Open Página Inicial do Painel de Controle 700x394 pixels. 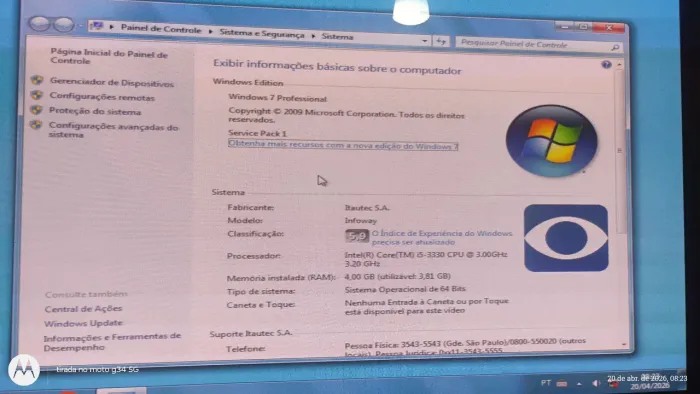(x=109, y=57)
